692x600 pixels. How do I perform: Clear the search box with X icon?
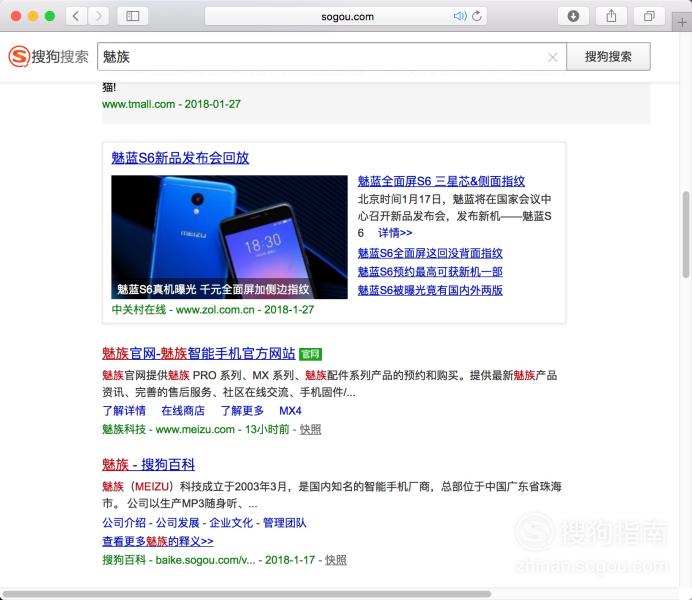552,57
